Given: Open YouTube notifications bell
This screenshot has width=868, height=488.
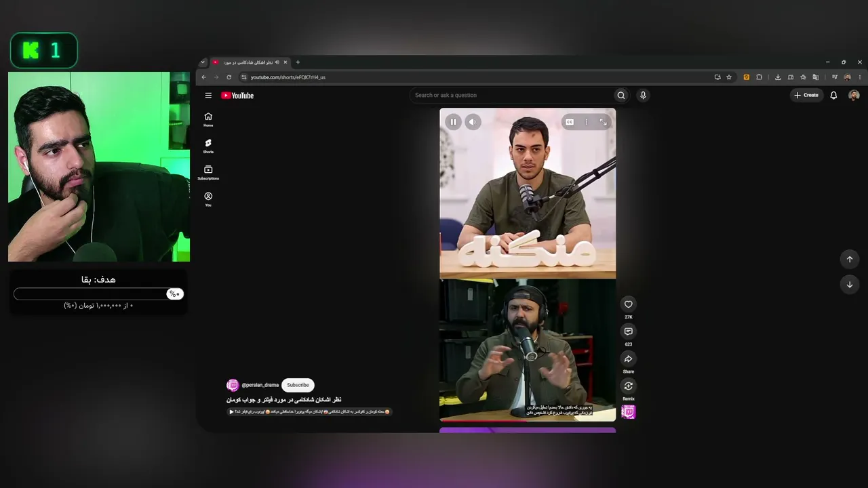Looking at the screenshot, I should coord(833,96).
